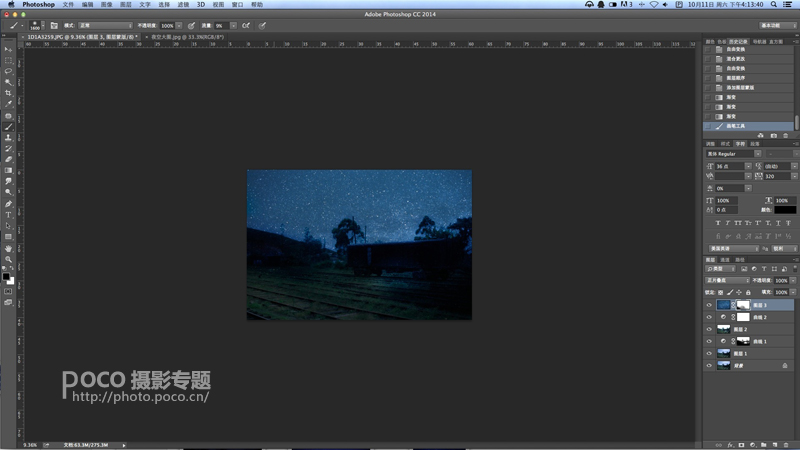Click tablet pressure for opacity icon
The height and width of the screenshot is (450, 800).
[x=191, y=26]
